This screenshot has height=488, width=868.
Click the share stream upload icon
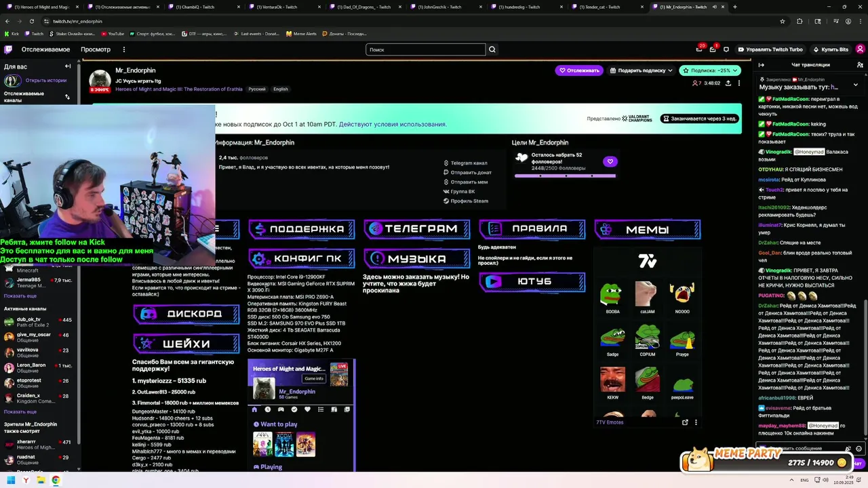[728, 83]
